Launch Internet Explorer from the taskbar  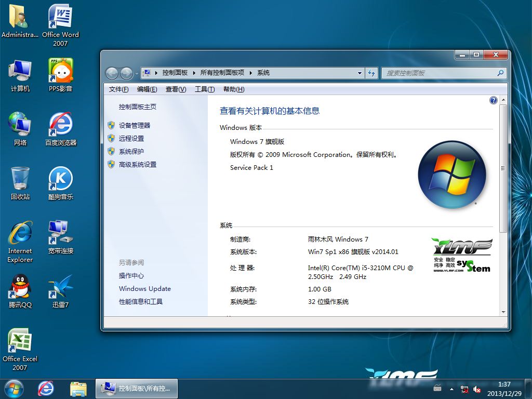[x=46, y=389]
